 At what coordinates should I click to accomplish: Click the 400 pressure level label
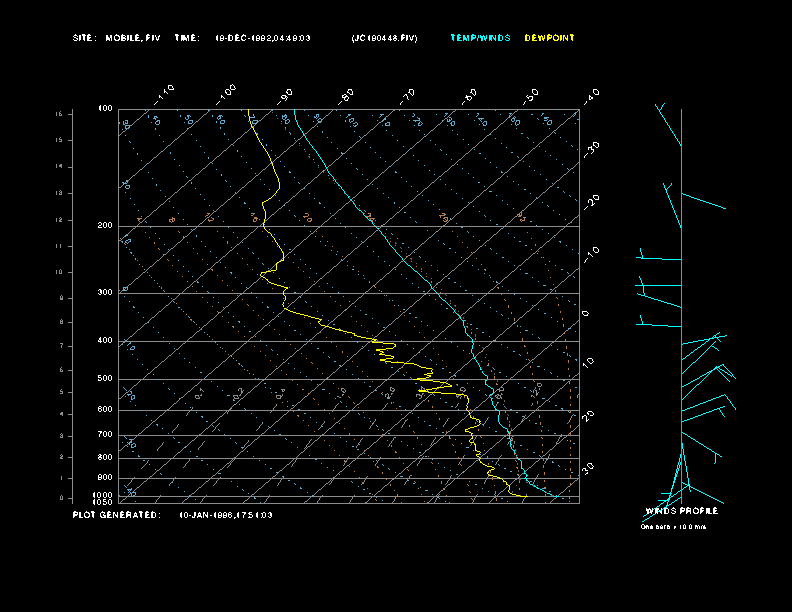pos(105,340)
